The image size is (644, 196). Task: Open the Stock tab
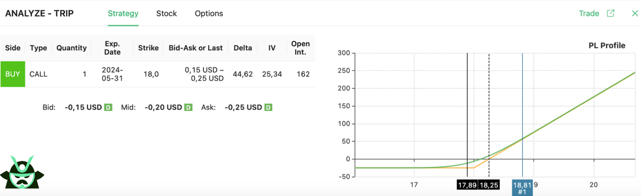[167, 14]
